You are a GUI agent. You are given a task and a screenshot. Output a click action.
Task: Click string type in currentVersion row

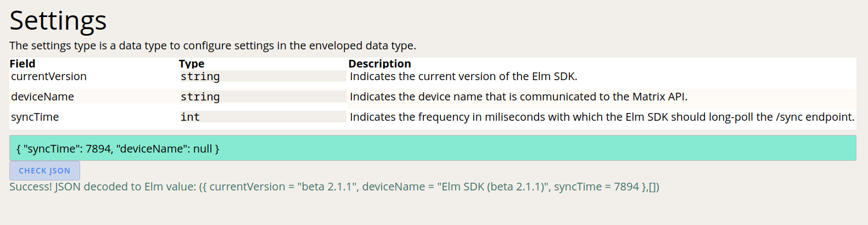[200, 76]
